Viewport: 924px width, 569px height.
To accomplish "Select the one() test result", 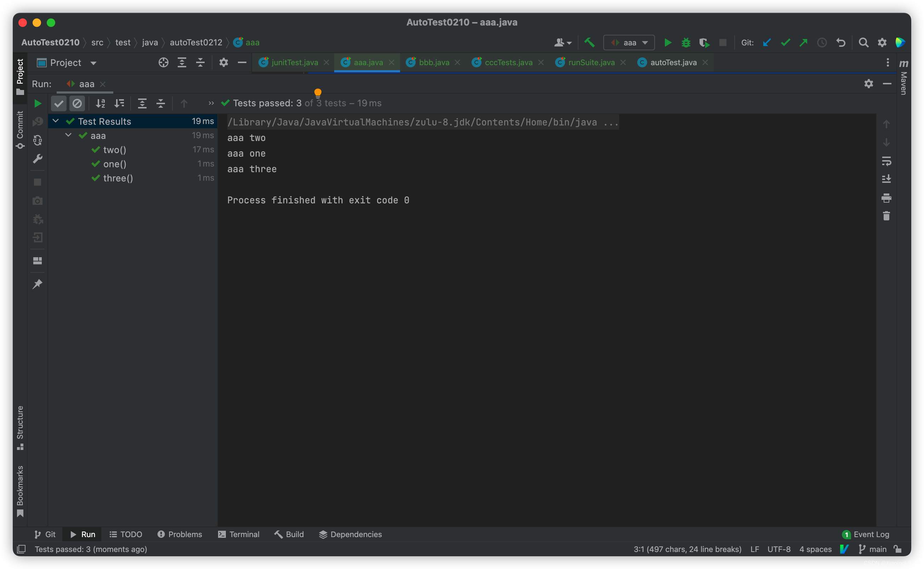I will [133, 164].
